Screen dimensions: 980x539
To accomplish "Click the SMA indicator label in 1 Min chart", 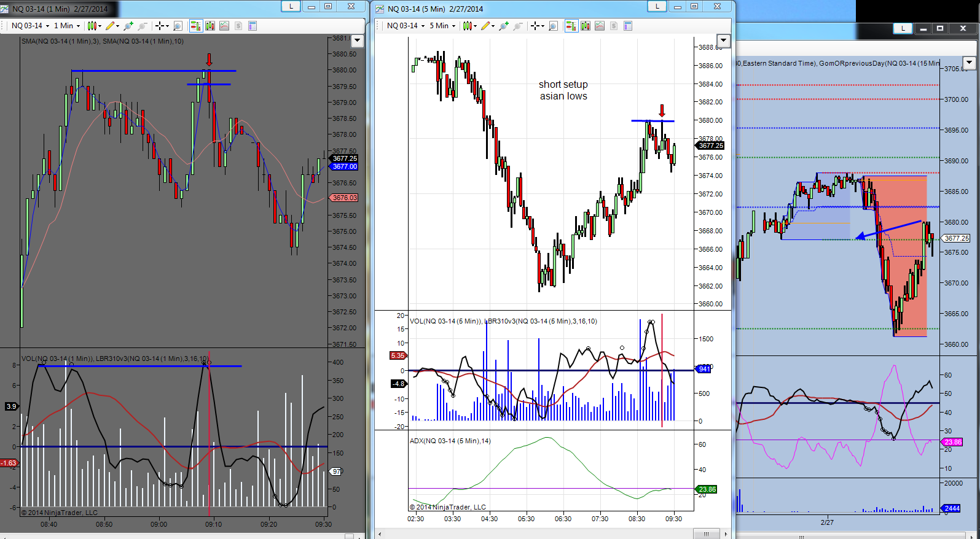I will 103,41.
